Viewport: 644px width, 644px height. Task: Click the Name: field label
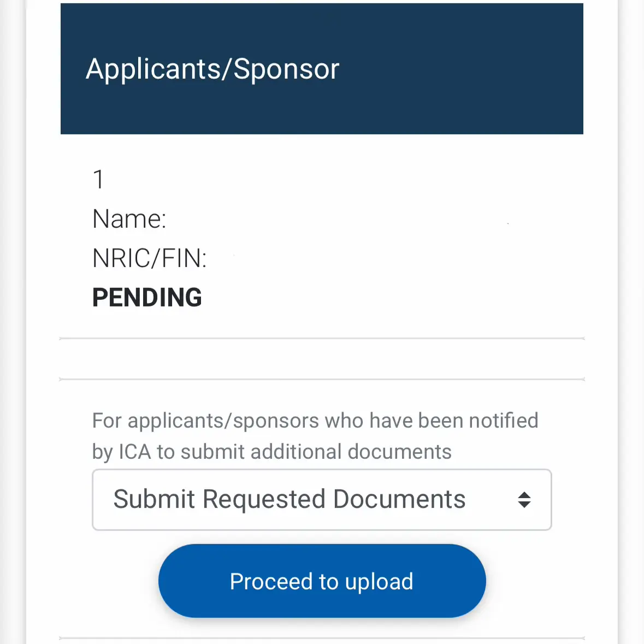click(x=129, y=218)
